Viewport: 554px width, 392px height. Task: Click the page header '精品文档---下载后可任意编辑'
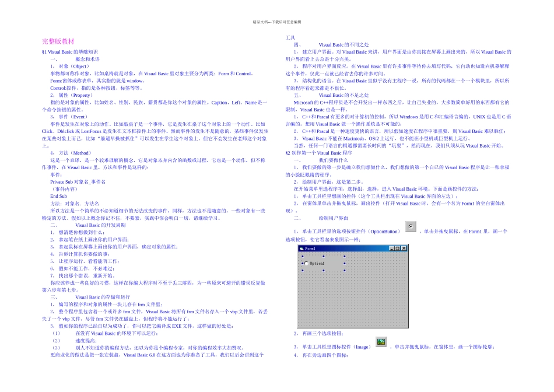click(277, 22)
